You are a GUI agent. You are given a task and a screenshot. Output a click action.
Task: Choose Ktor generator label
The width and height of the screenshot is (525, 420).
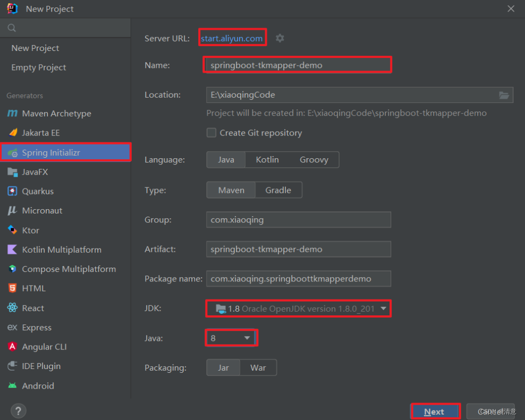coord(30,230)
